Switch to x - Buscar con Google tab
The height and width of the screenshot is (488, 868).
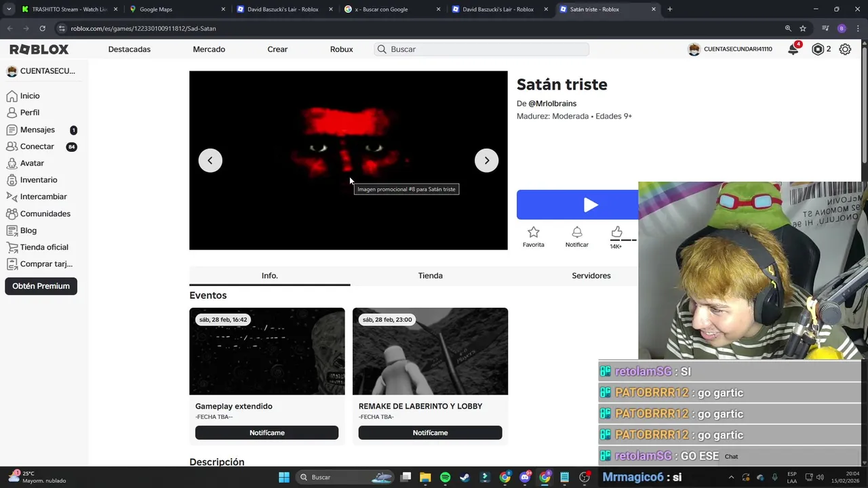pyautogui.click(x=392, y=9)
